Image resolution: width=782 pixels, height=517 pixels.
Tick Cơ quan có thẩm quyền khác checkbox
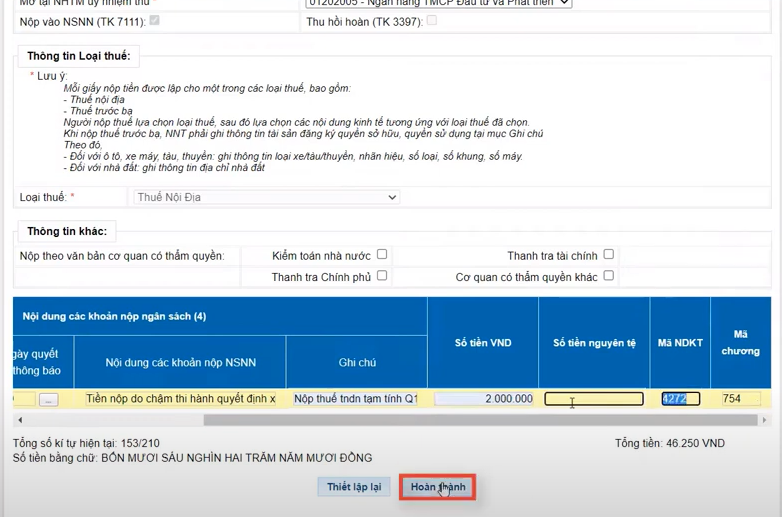click(608, 275)
